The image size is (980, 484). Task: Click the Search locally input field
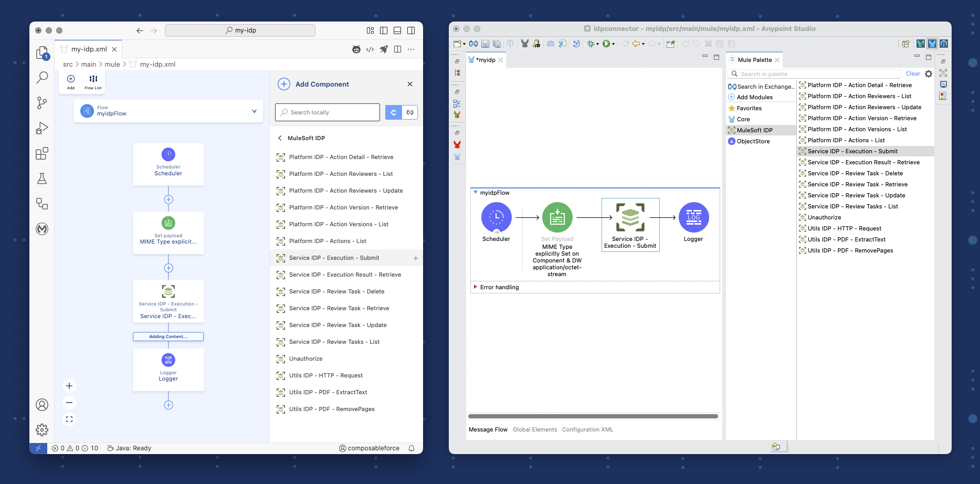(x=328, y=112)
